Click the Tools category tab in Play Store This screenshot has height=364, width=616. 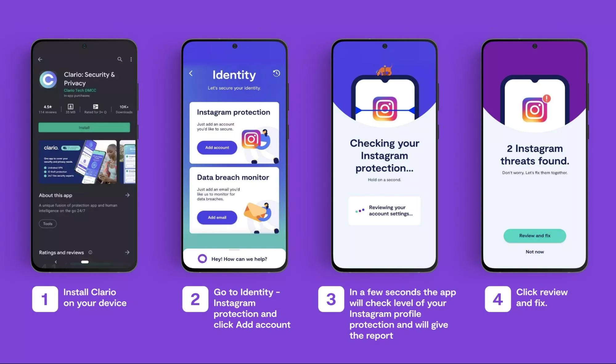click(47, 223)
